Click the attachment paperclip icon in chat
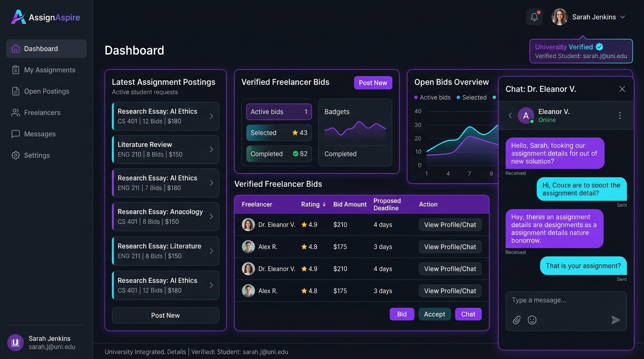644x359 pixels. click(x=517, y=320)
